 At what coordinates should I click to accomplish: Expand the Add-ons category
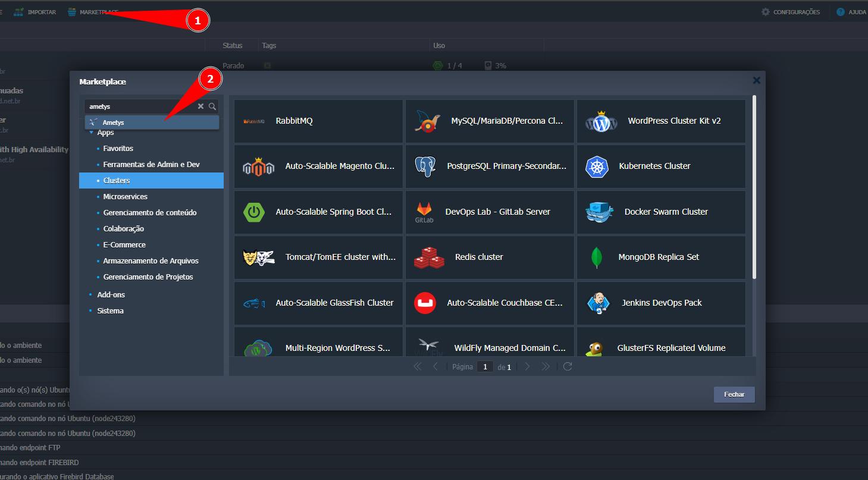[x=111, y=295]
